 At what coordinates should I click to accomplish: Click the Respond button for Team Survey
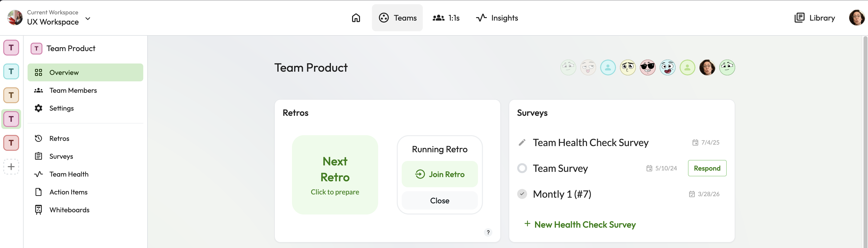tap(707, 168)
